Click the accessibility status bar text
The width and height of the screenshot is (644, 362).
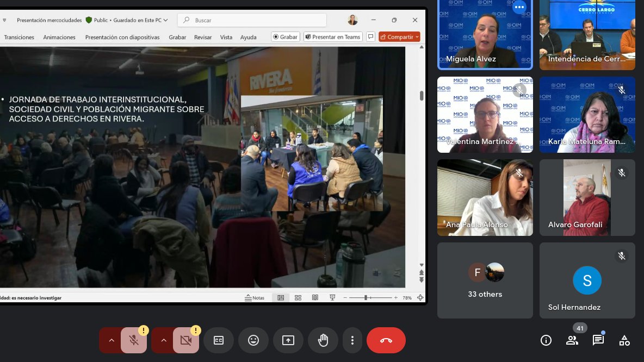tap(31, 298)
